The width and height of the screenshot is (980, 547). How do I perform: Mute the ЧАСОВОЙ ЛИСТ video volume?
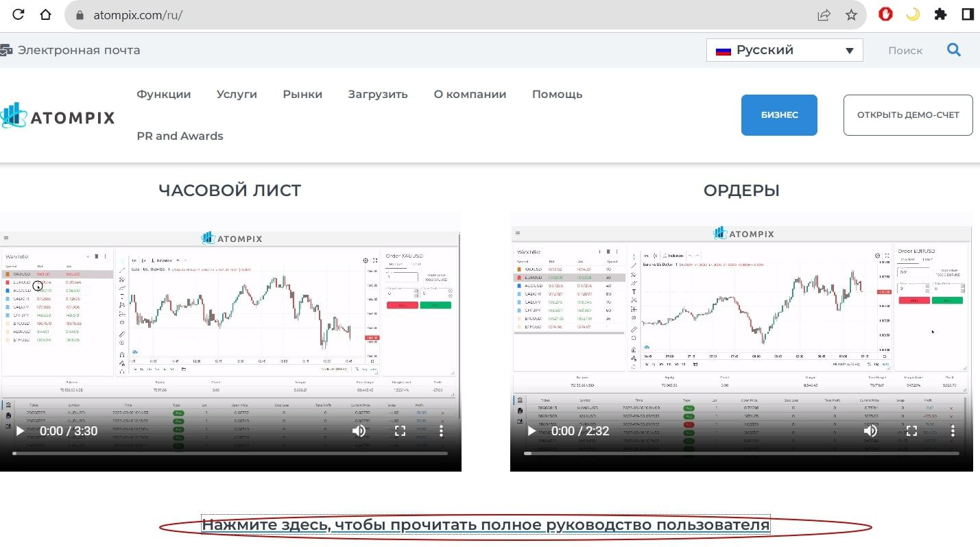(x=359, y=431)
